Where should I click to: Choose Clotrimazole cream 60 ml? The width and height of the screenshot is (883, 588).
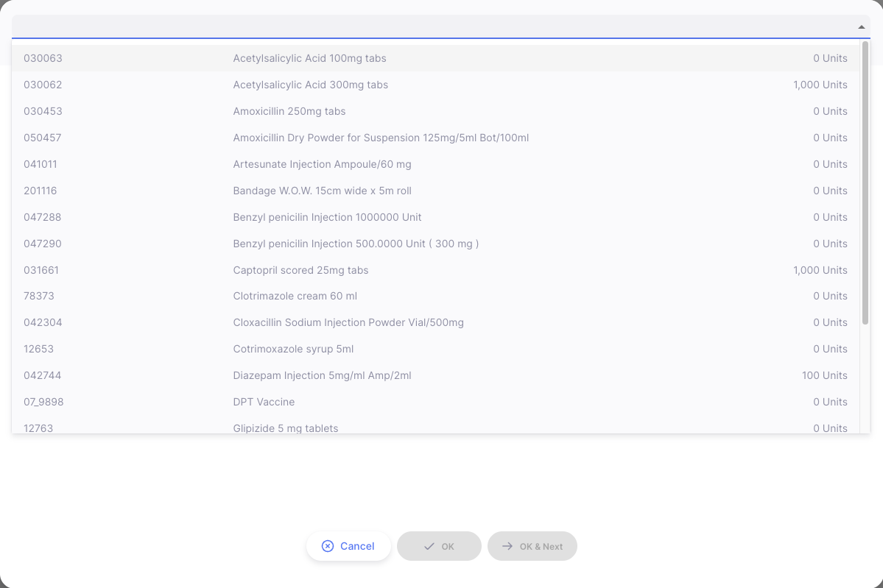[436, 296]
